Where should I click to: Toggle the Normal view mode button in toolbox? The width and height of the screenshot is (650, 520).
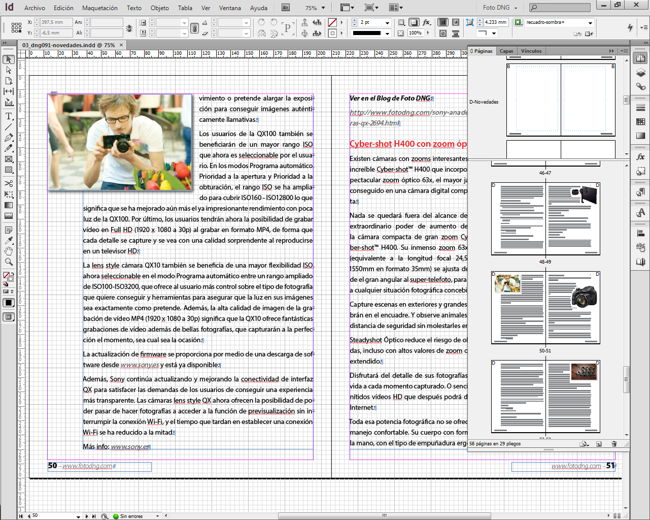point(8,317)
